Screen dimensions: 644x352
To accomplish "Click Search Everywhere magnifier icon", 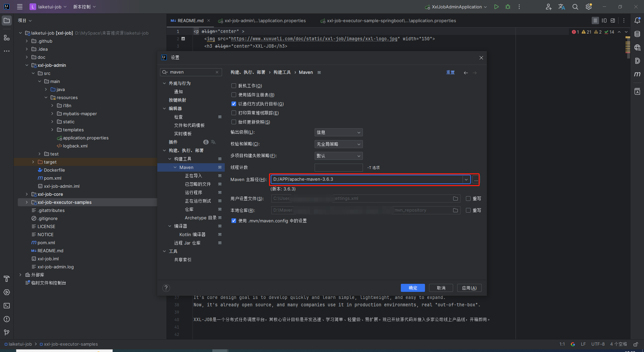I will [575, 7].
